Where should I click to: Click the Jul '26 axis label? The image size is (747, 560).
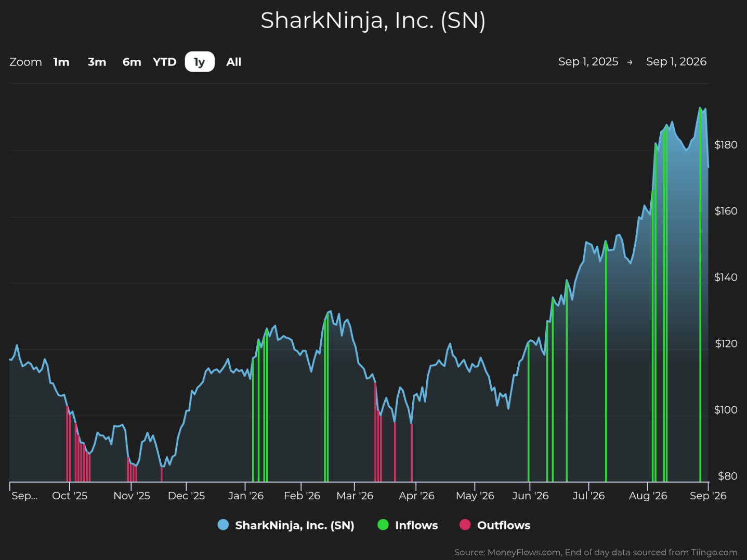coord(588,496)
